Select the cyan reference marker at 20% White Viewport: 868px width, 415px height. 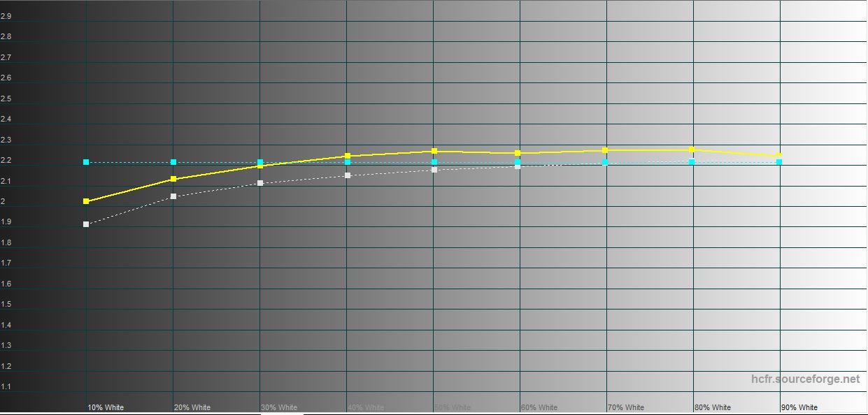(x=173, y=162)
